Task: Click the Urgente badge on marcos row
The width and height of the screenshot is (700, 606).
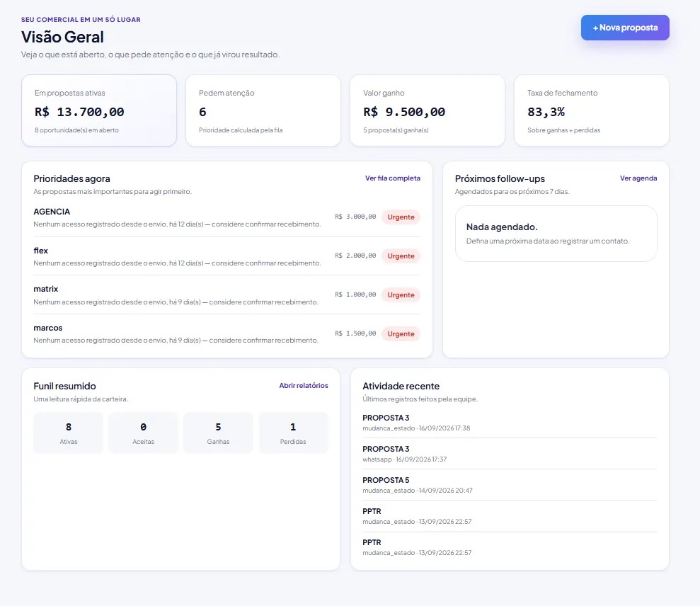Action: 401,333
